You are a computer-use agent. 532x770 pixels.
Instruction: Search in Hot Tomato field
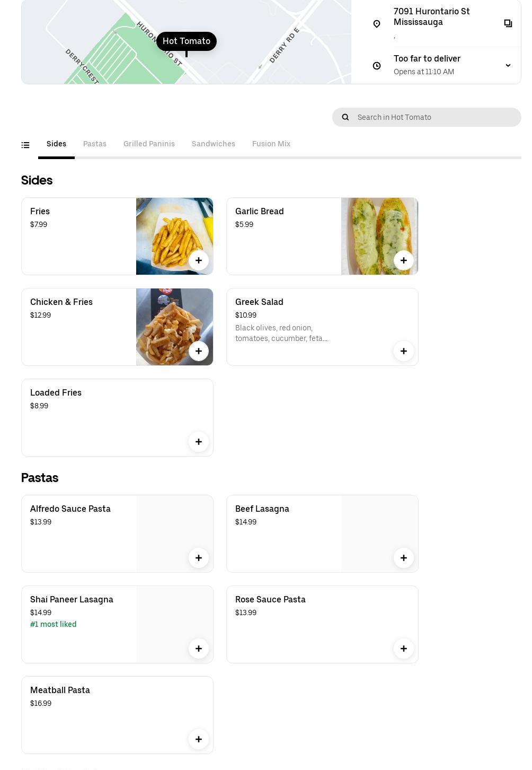point(435,117)
